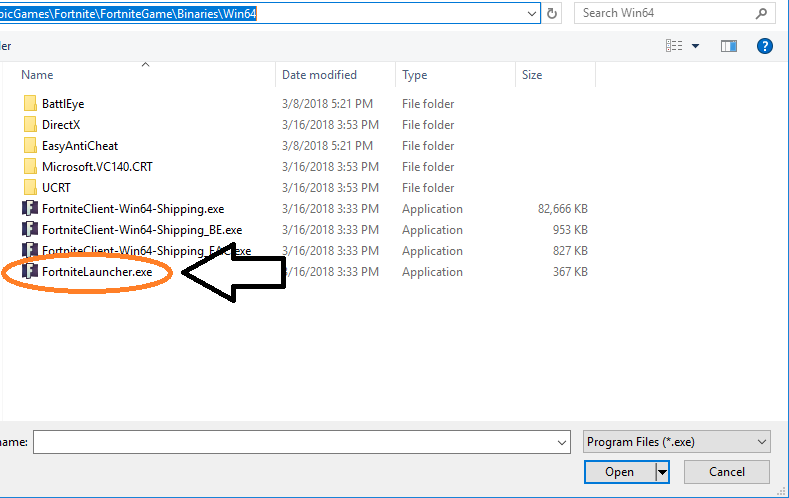
Task: Change view with the view layout icon
Action: tap(674, 46)
